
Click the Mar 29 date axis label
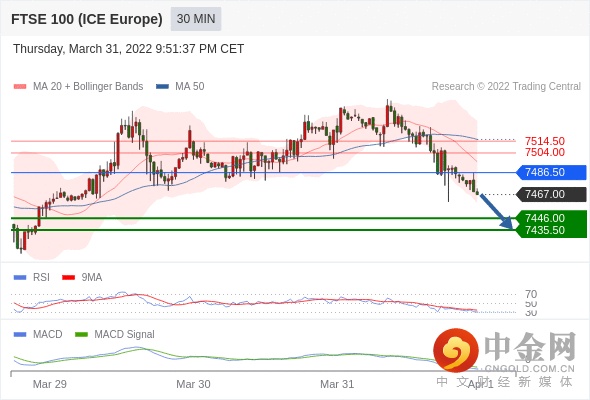(x=50, y=384)
